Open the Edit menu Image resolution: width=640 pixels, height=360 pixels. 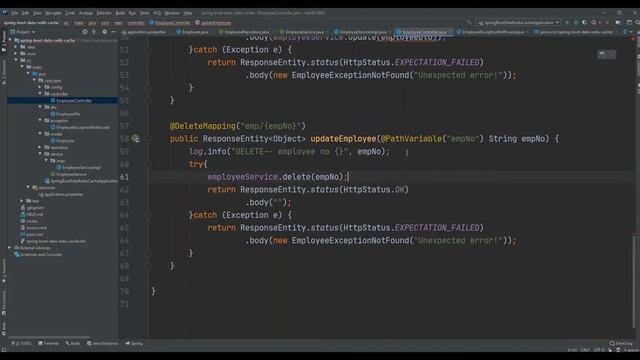click(25, 13)
